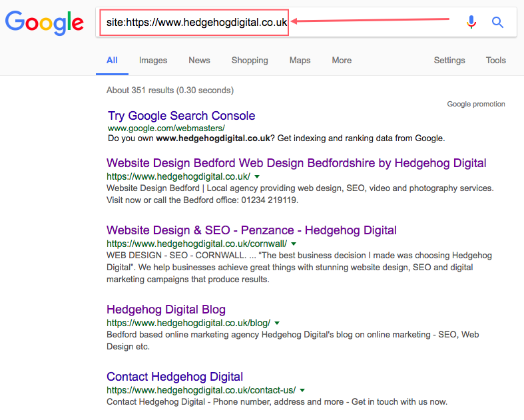Open Contact Hedgehog Digital result
Screen dimensions: 524x420
coord(175,377)
